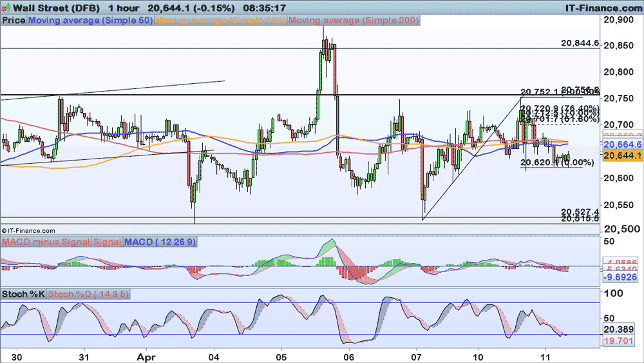Image resolution: width=644 pixels, height=363 pixels.
Task: Click the 50 label on MACD axis
Action: (609, 241)
